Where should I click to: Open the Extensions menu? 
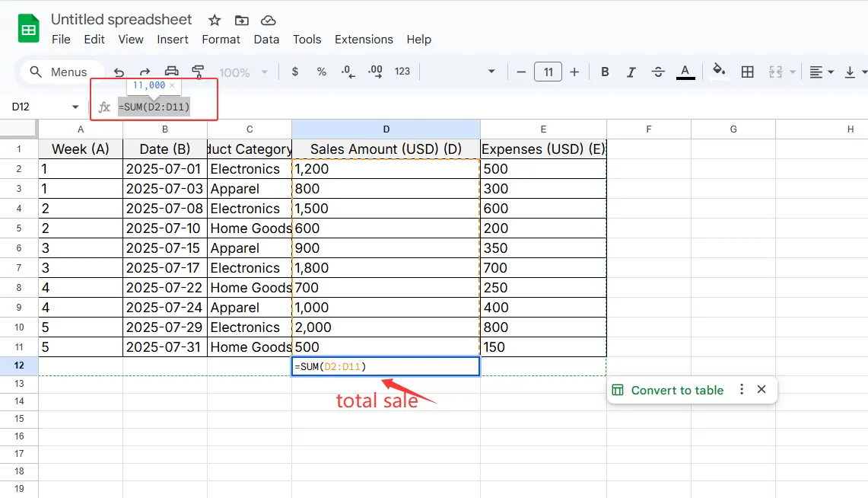click(x=364, y=40)
